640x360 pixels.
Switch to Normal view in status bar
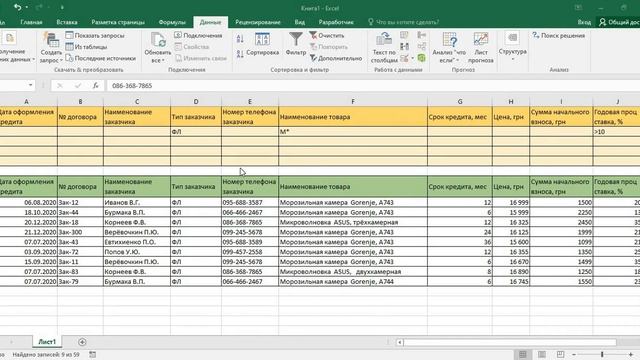tap(523, 354)
